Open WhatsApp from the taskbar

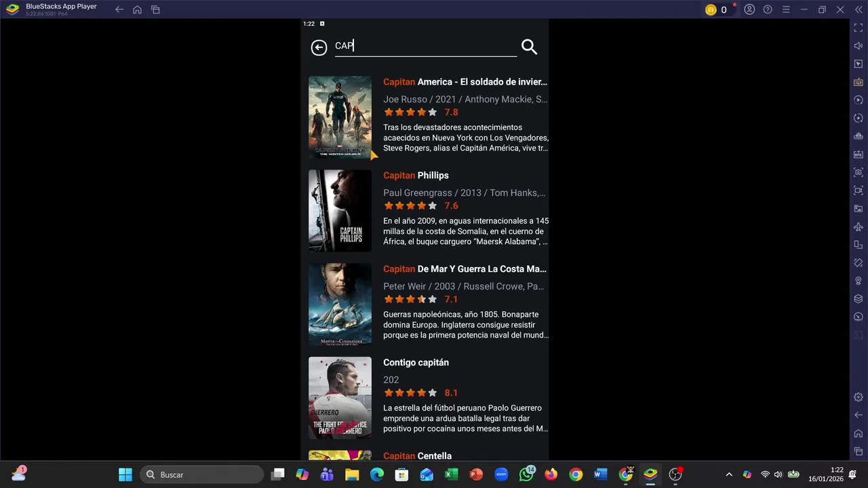pos(526,474)
